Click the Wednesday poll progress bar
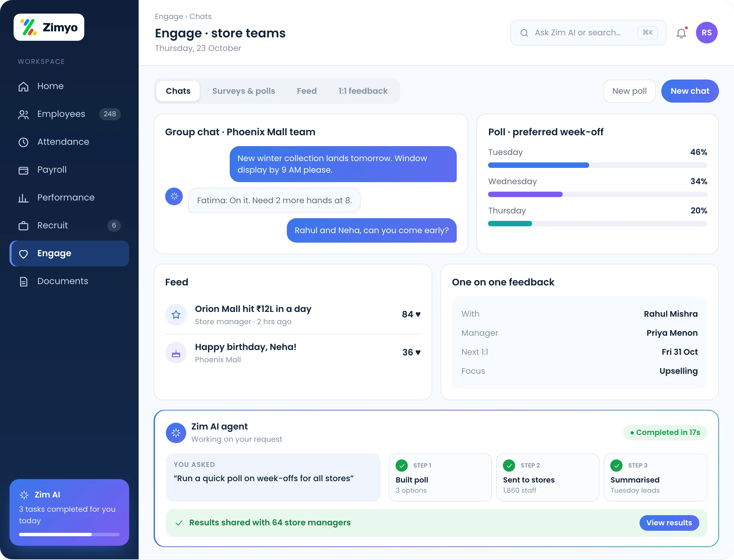Screen dimensions: 734x560 point(598,194)
